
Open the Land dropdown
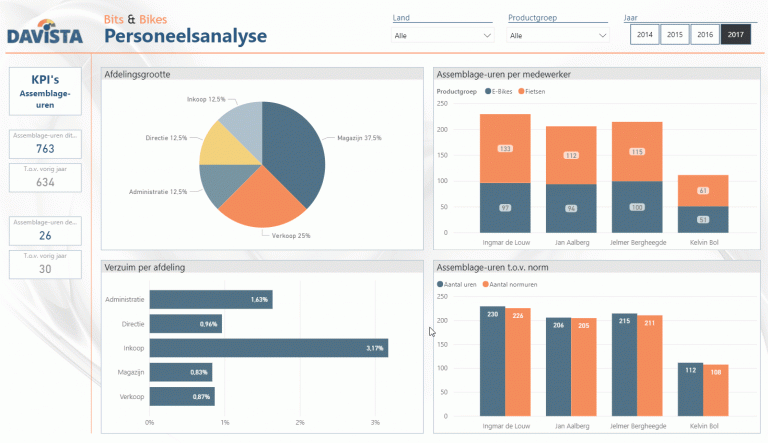[442, 35]
